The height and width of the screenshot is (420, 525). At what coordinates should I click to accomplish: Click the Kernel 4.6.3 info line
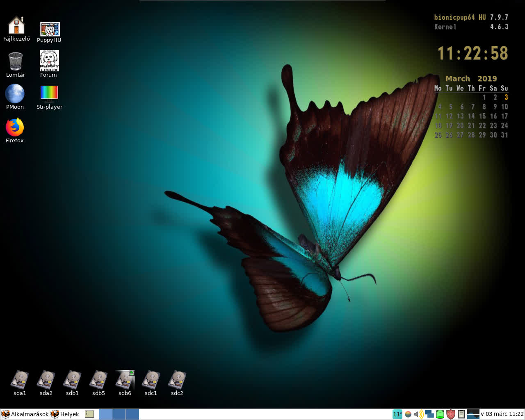click(471, 27)
